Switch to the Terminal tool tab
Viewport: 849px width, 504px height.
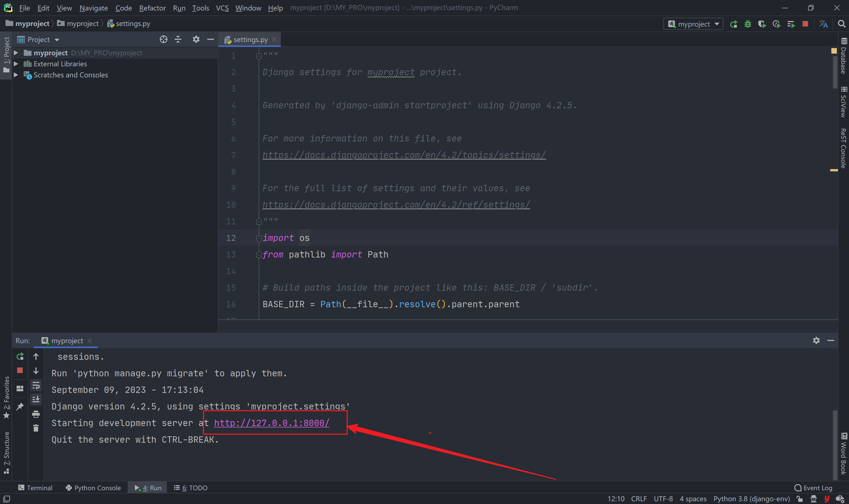pyautogui.click(x=35, y=488)
